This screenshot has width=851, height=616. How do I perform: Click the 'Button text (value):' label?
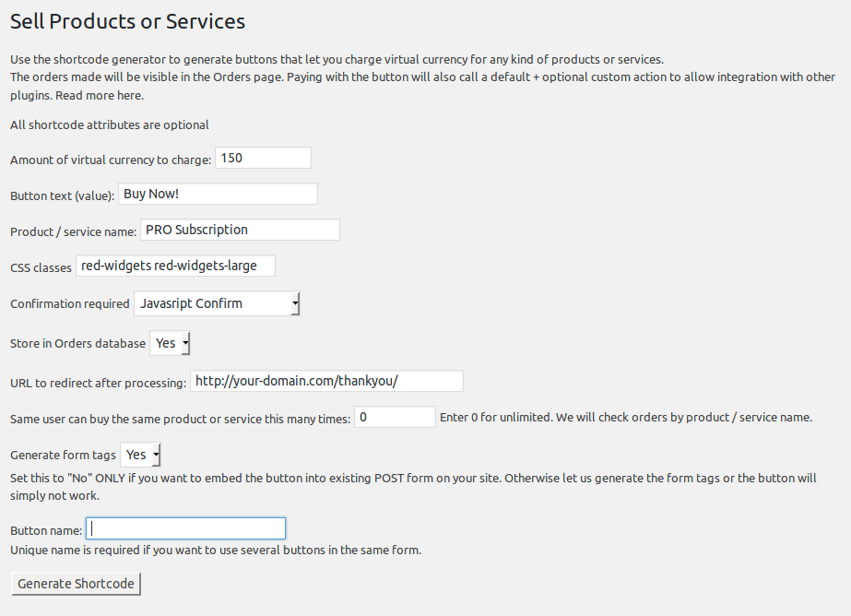point(63,195)
